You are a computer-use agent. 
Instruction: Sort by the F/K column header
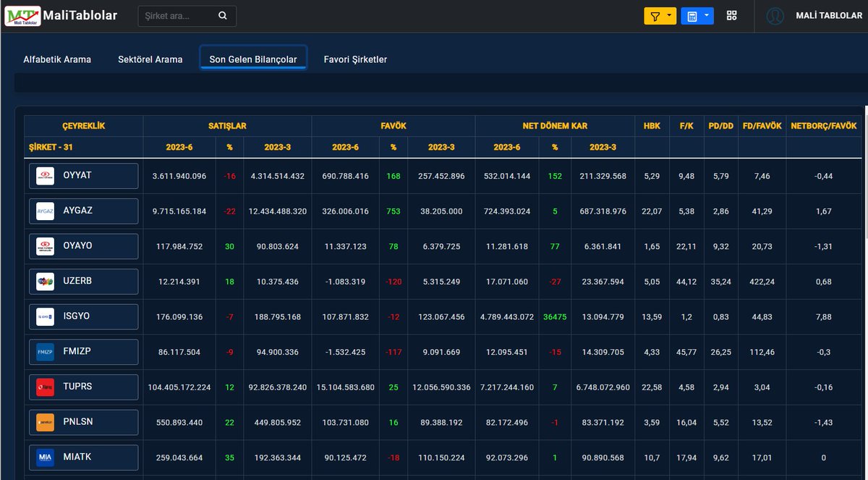click(687, 126)
